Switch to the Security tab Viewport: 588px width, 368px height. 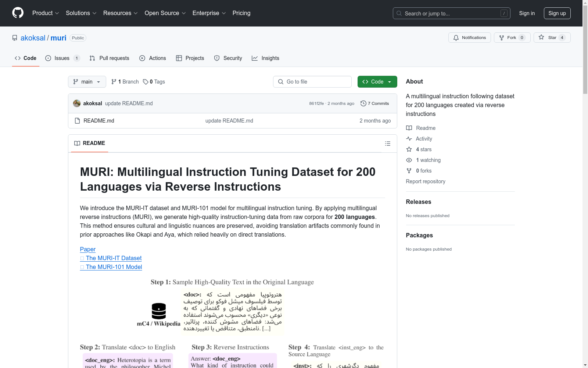[x=228, y=58]
